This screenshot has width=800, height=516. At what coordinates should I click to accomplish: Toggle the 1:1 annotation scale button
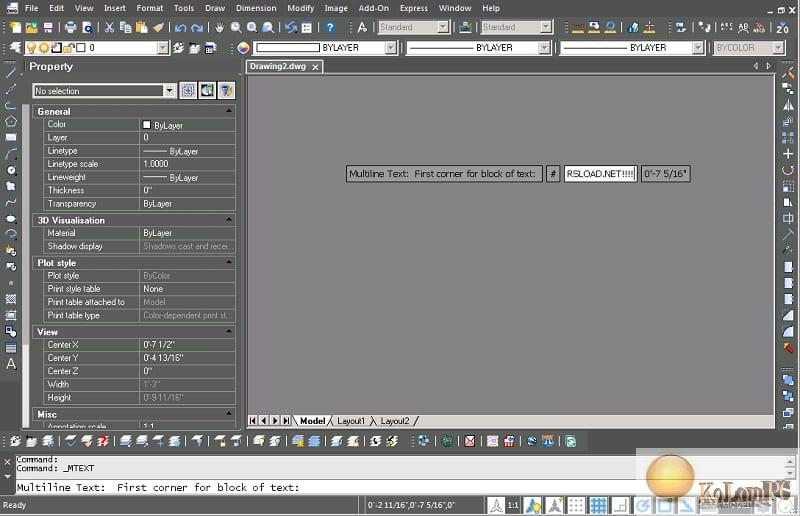point(513,505)
